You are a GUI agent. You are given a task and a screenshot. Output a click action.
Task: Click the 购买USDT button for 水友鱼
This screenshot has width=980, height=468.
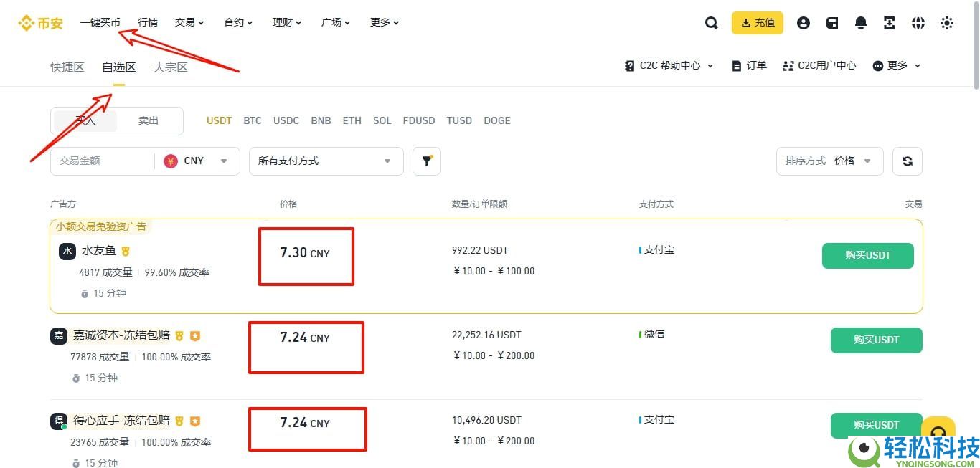click(867, 255)
